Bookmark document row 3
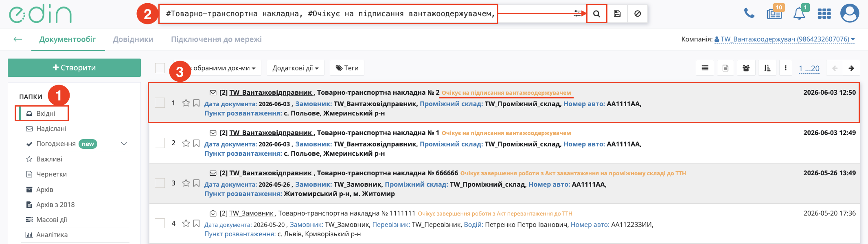The height and width of the screenshot is (244, 868). [196, 183]
